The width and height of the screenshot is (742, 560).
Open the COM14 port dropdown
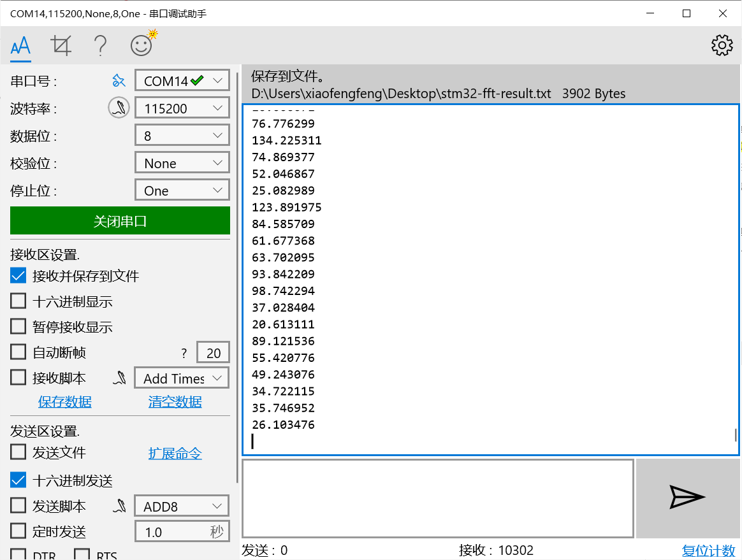coord(182,80)
